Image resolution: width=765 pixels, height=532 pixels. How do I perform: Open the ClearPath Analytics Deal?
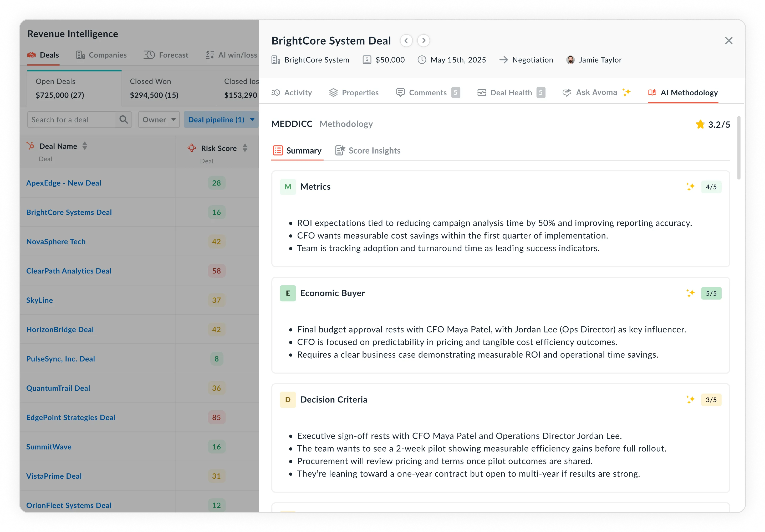(69, 271)
